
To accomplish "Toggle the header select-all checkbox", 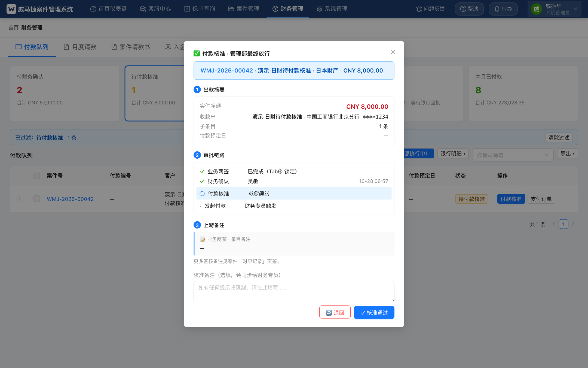I will click(37, 176).
